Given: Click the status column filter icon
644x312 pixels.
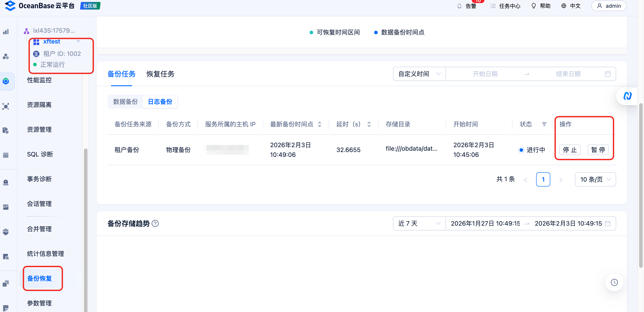Looking at the screenshot, I should (x=544, y=124).
